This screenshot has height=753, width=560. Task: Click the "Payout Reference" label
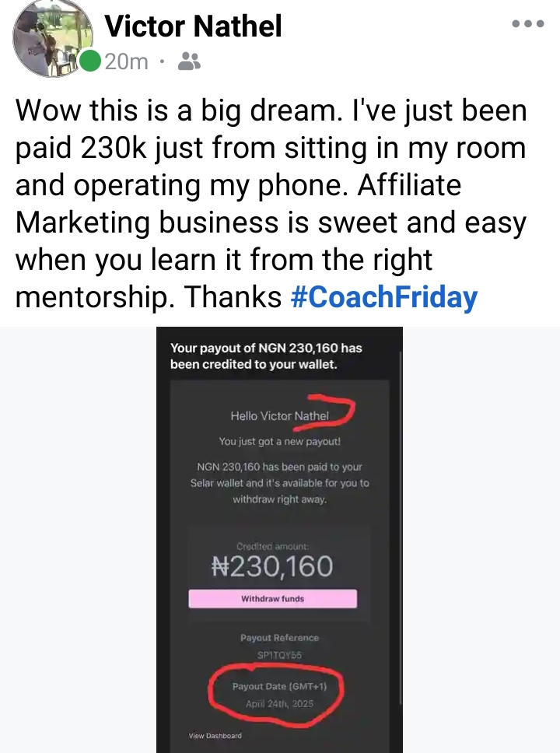click(x=279, y=638)
